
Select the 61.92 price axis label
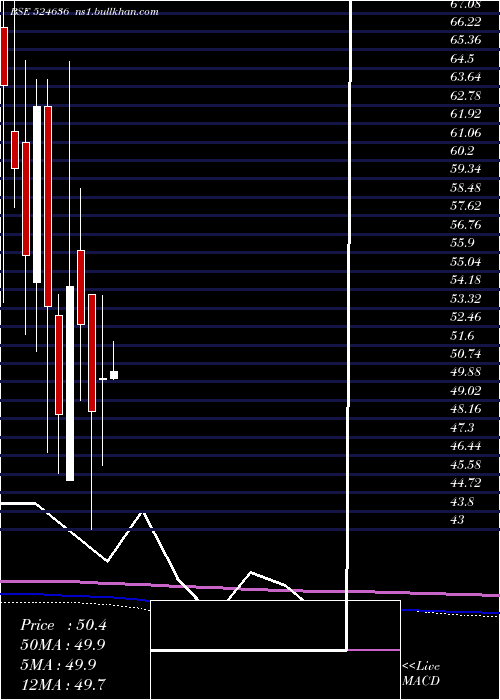point(466,114)
